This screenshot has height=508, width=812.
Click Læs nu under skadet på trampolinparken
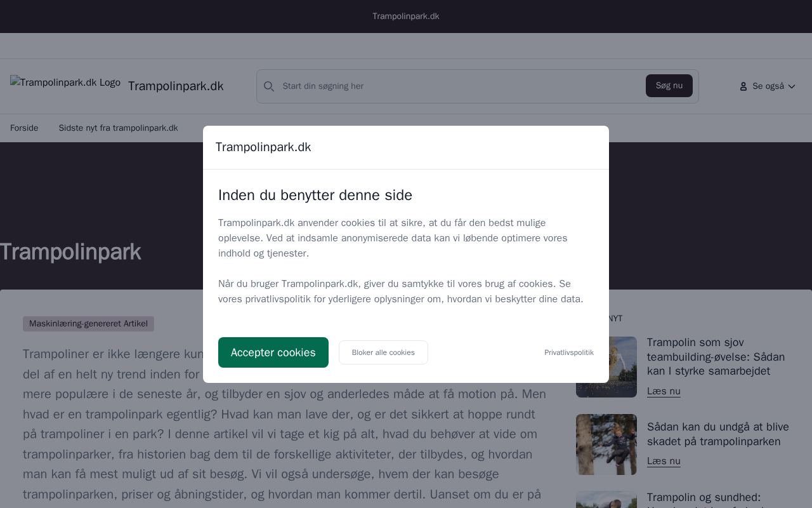tap(664, 461)
